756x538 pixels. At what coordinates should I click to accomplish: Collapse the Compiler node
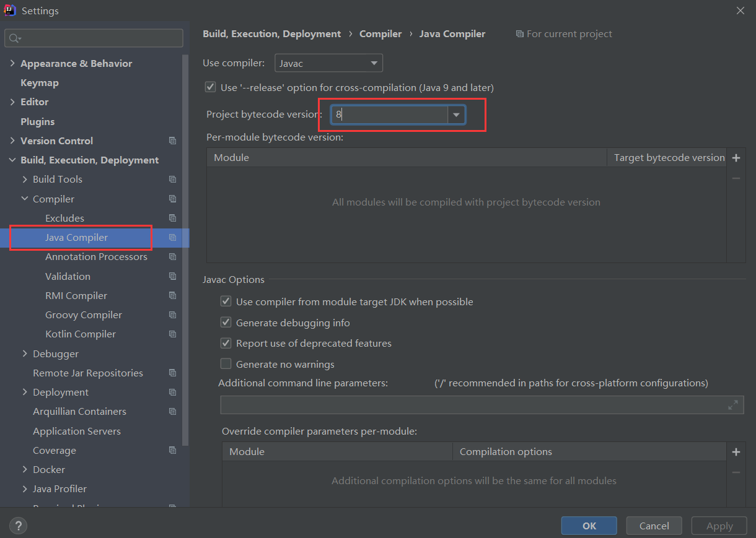[x=25, y=199]
